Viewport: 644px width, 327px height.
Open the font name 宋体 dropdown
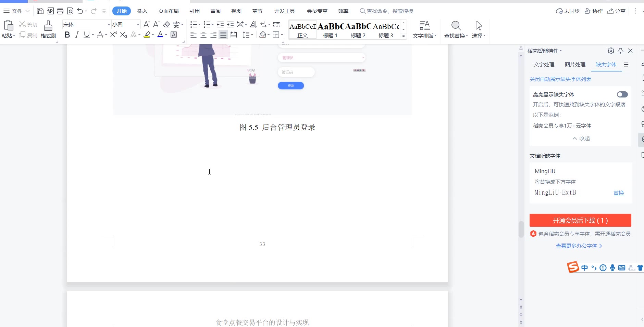tap(109, 24)
